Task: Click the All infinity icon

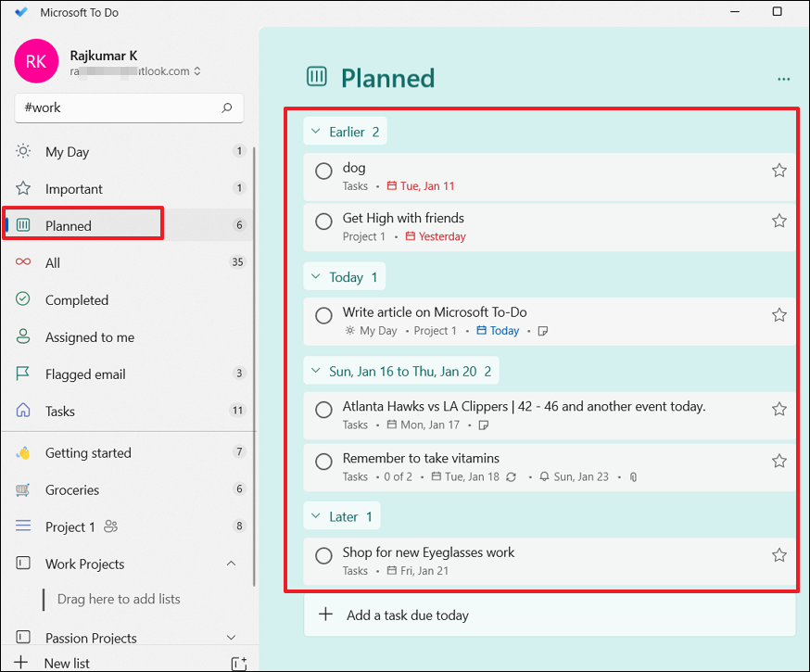Action: coord(23,262)
